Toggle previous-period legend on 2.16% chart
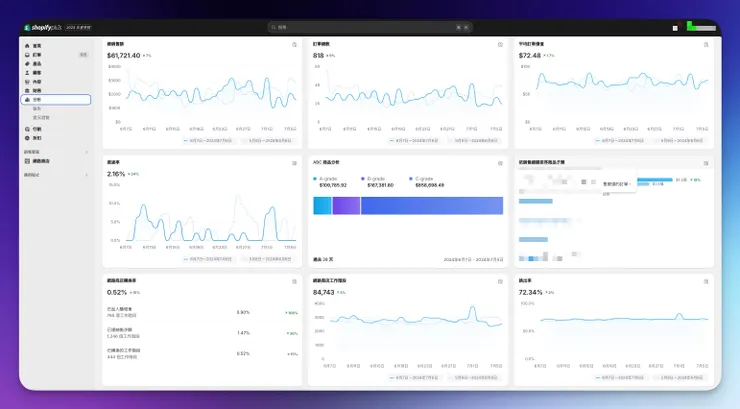This screenshot has width=740, height=409. [x=267, y=259]
